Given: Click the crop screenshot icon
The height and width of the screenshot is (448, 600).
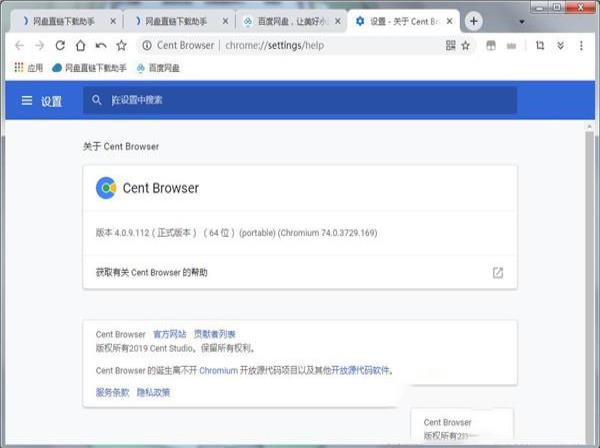Looking at the screenshot, I should coord(540,46).
